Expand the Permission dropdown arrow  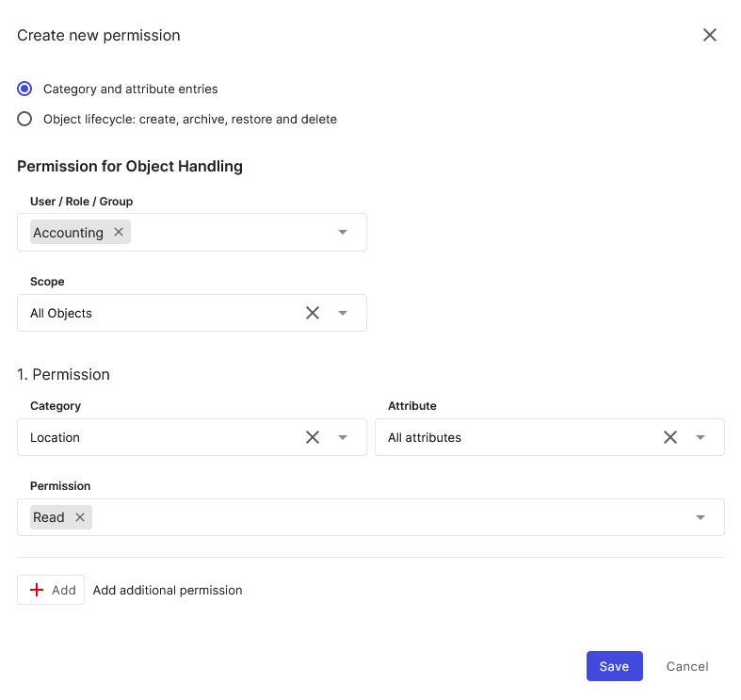tap(701, 517)
